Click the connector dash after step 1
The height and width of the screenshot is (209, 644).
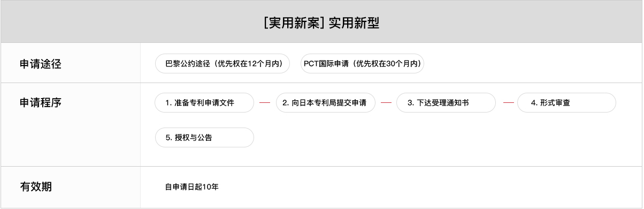[x=265, y=102]
